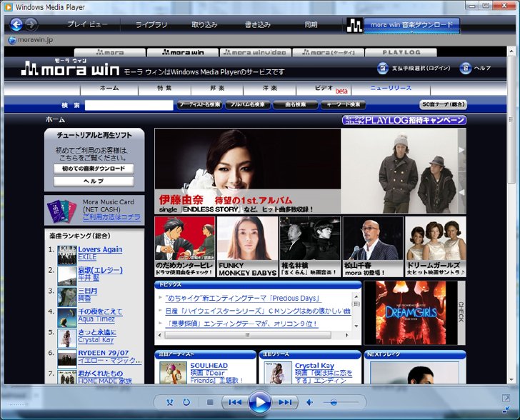Image resolution: width=520 pixels, height=420 pixels.
Task: Click the DREAMGIRLS CHECK banner
Action: (414, 313)
